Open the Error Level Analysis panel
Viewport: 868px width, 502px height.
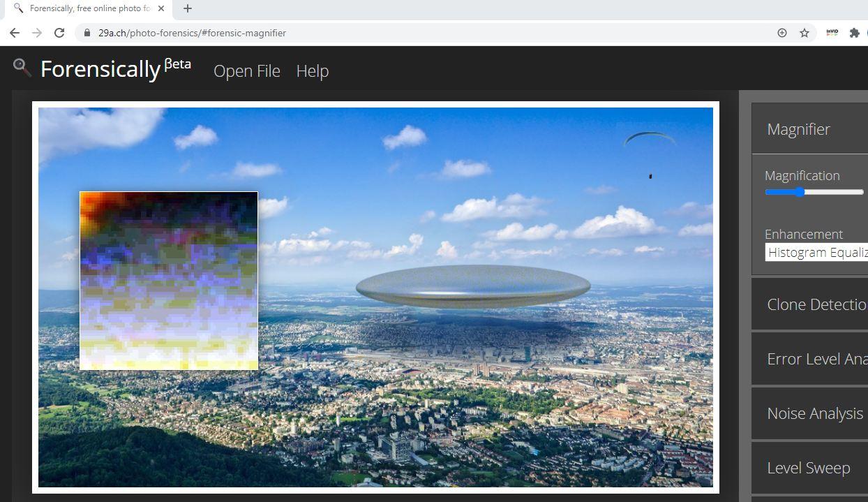point(809,358)
